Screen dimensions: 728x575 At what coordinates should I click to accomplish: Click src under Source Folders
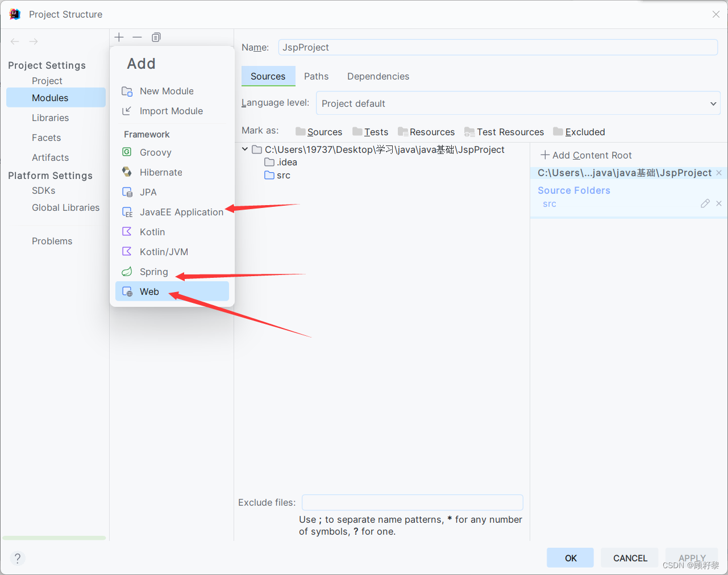[549, 204]
